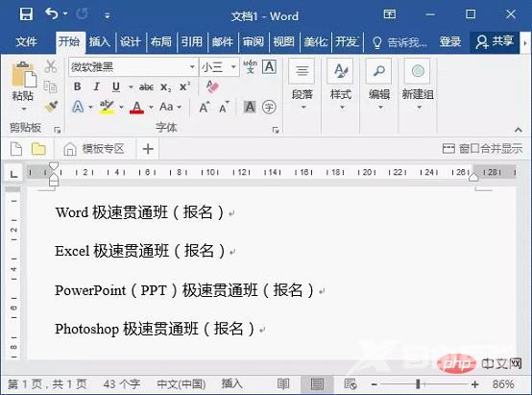Switch to the 布局 tab
The width and height of the screenshot is (532, 395).
coord(160,41)
